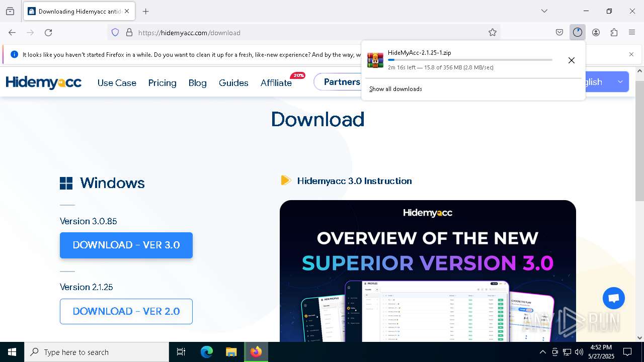Select Version 2.1.25 text
Screen dimensions: 644x362
click(87, 287)
